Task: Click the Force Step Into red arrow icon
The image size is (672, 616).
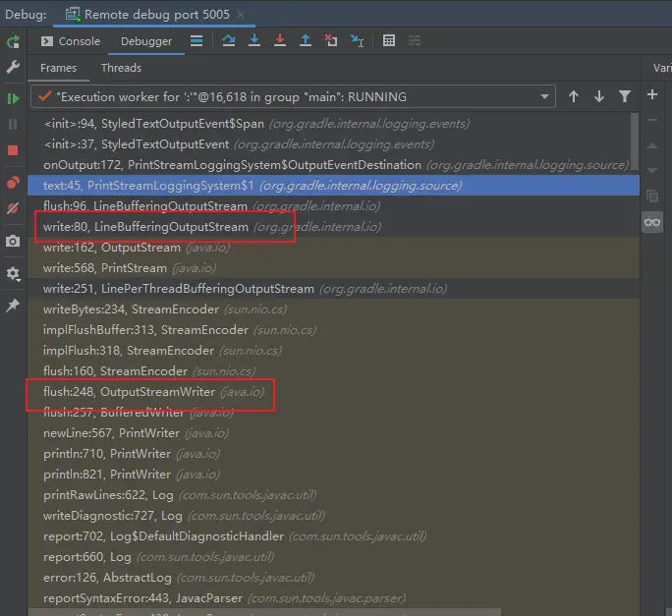Action: pos(280,41)
